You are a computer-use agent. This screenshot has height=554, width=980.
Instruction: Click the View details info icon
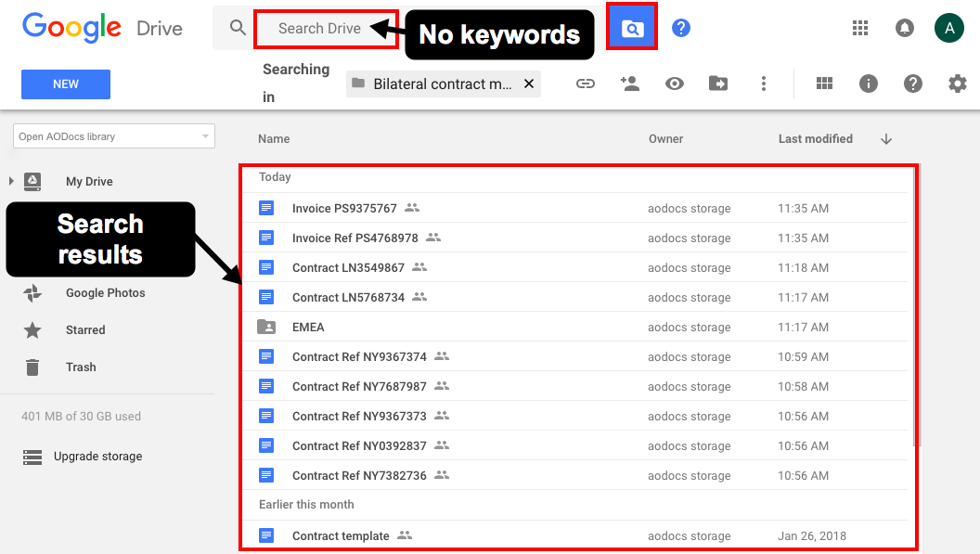868,84
